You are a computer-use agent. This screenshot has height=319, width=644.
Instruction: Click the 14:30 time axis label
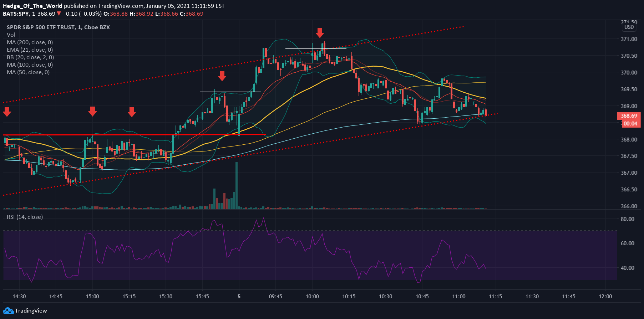click(x=19, y=297)
